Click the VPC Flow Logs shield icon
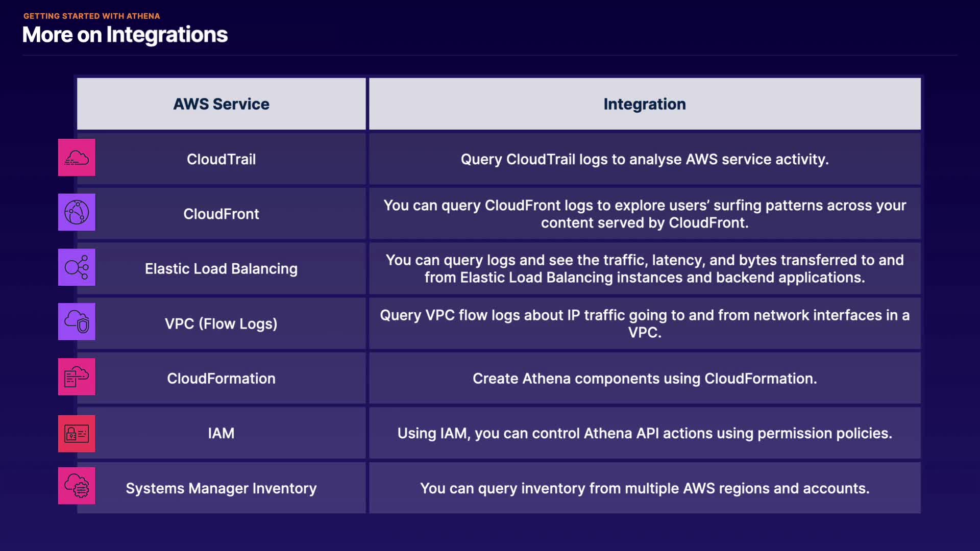This screenshot has height=551, width=980. 77,322
